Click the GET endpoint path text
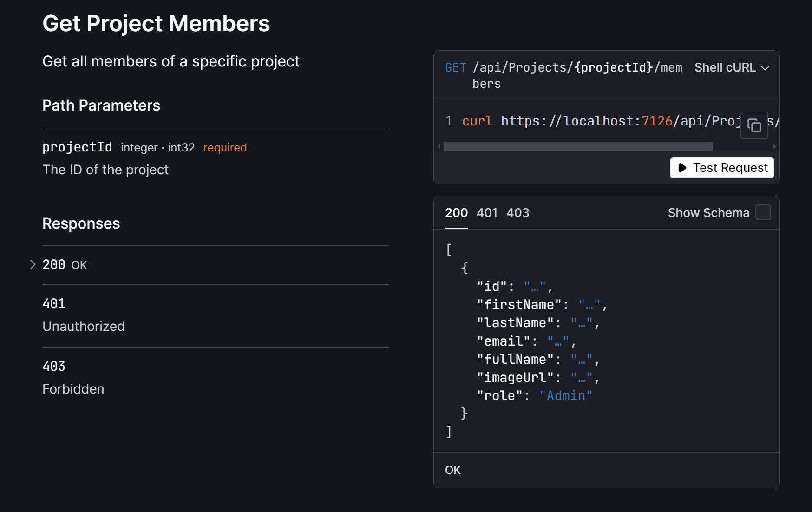 [x=577, y=68]
